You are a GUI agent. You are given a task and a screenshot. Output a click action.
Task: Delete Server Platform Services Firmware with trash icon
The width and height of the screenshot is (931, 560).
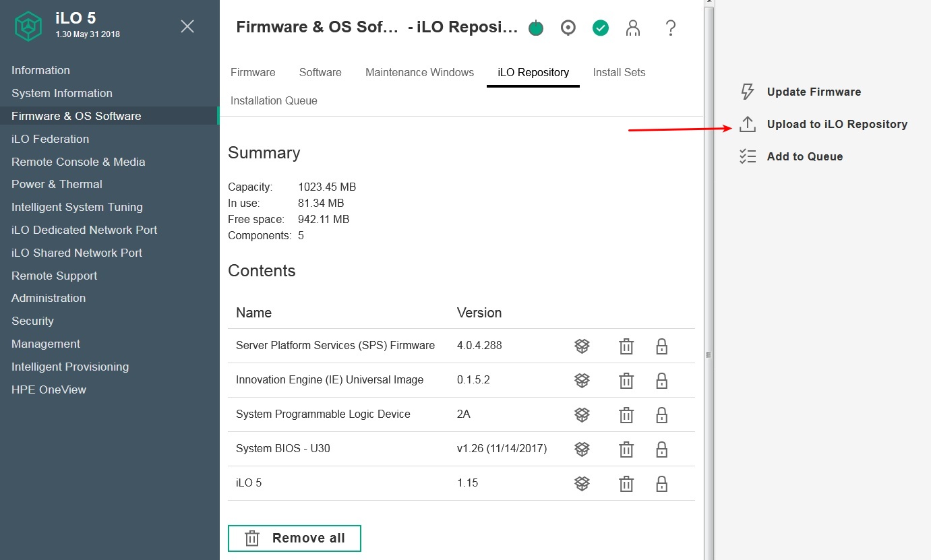pyautogui.click(x=626, y=346)
